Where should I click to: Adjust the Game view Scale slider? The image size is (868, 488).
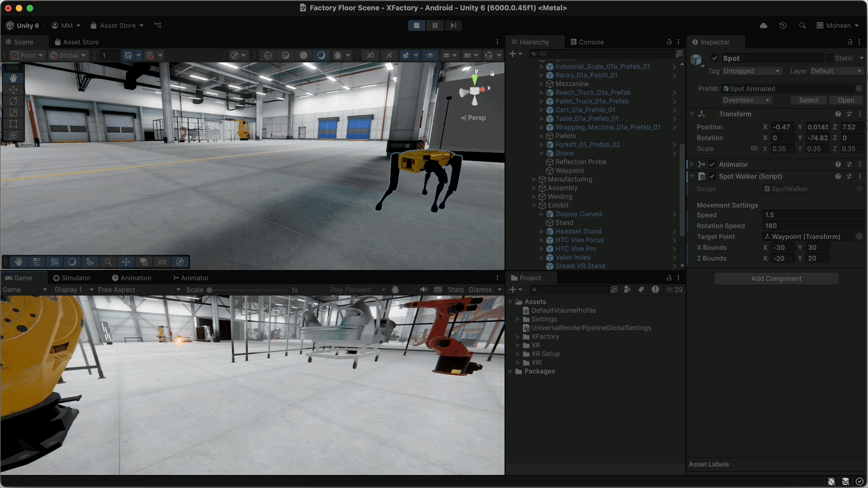pyautogui.click(x=209, y=290)
